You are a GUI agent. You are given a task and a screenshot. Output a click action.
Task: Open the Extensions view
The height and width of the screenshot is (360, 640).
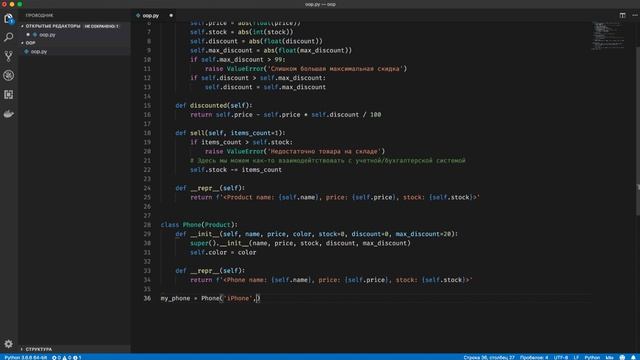pos(9,94)
